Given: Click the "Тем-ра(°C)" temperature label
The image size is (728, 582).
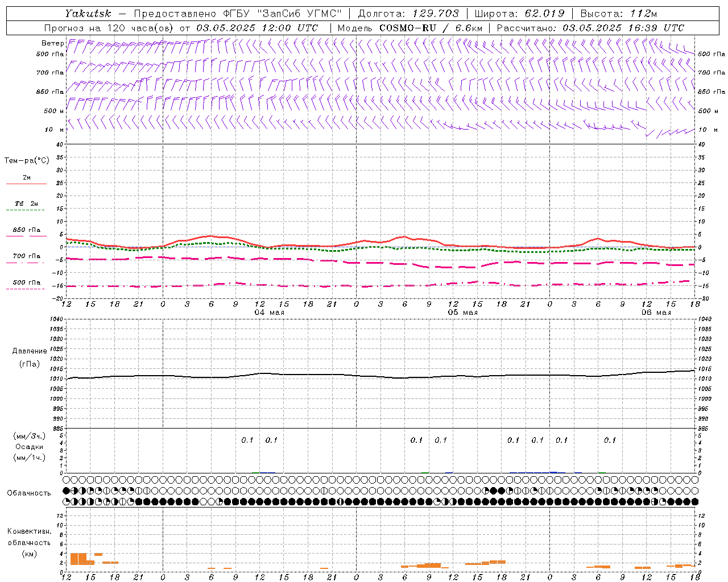Looking at the screenshot, I should 27,161.
